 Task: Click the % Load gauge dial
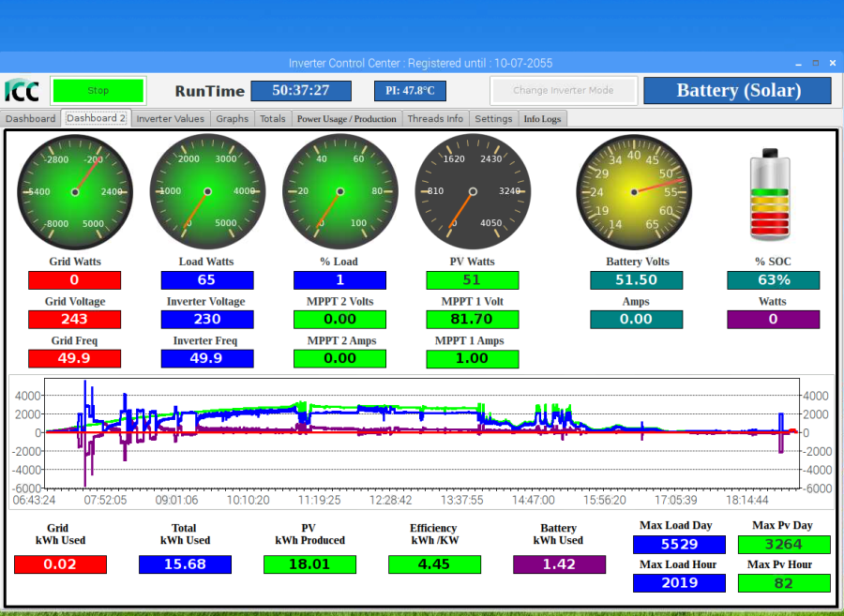click(339, 191)
